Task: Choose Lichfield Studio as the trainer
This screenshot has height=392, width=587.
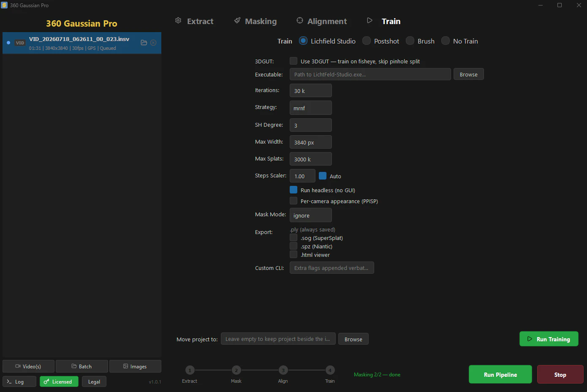Action: [303, 41]
